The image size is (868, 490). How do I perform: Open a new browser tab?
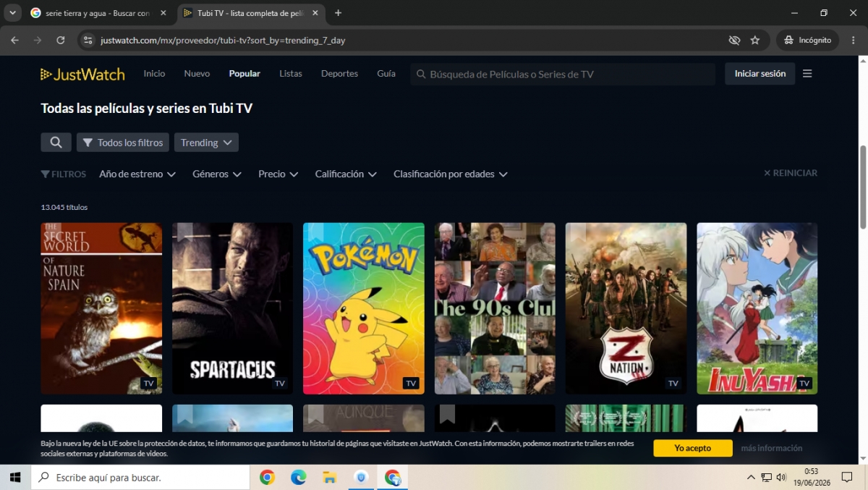click(x=338, y=13)
